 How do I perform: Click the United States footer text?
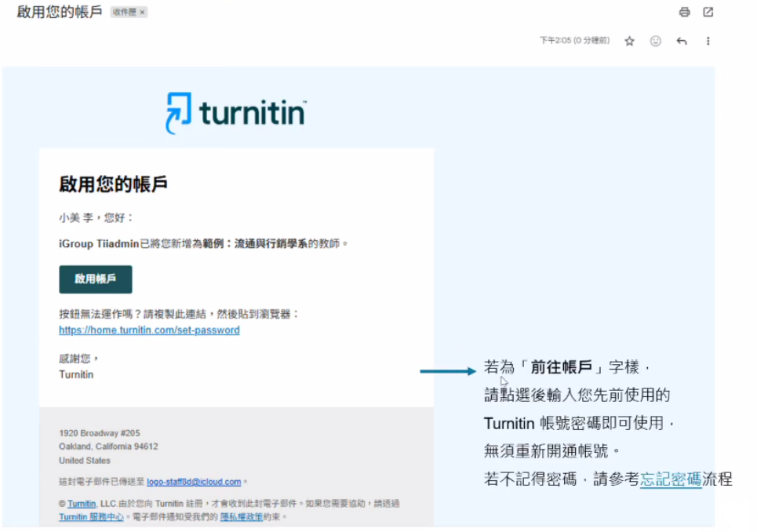point(85,461)
